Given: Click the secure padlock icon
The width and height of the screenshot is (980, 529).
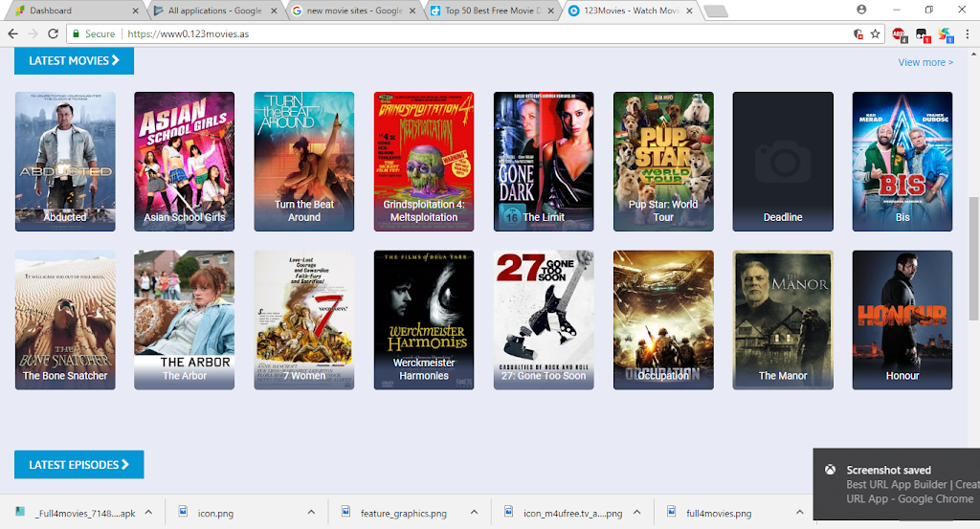Looking at the screenshot, I should tap(76, 33).
